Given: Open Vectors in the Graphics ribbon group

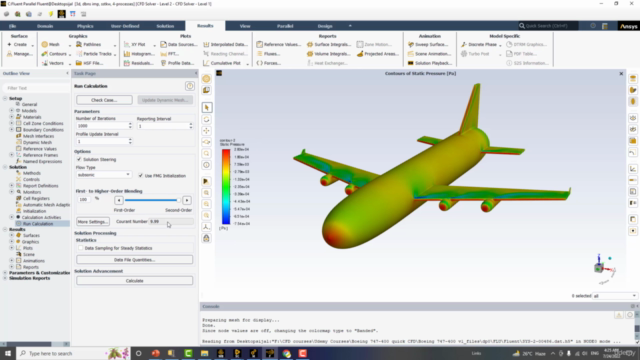Looking at the screenshot, I should pos(53,63).
